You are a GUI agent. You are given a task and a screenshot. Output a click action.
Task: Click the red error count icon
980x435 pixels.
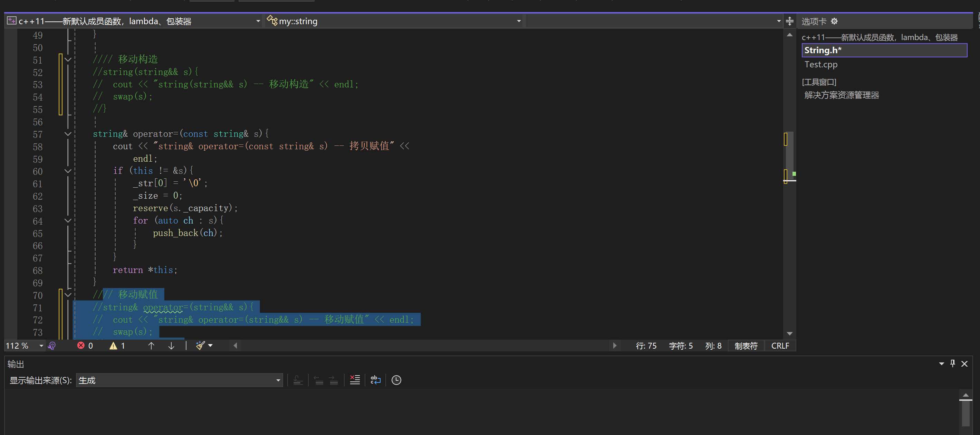pyautogui.click(x=81, y=346)
